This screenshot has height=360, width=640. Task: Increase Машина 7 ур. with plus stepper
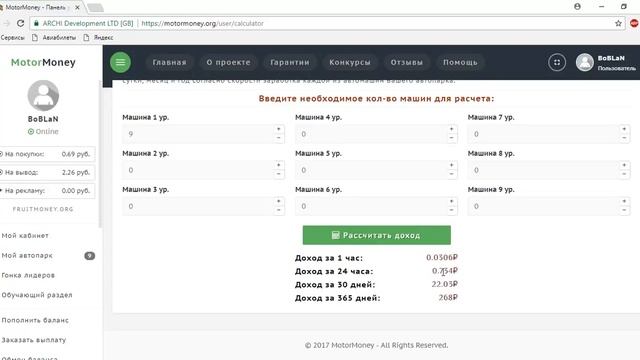pyautogui.click(x=624, y=129)
